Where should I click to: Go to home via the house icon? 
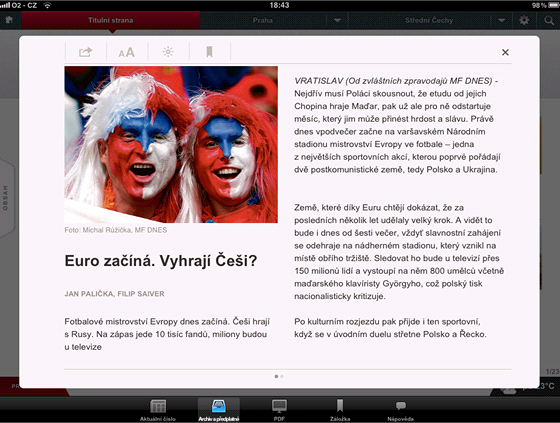(x=9, y=20)
